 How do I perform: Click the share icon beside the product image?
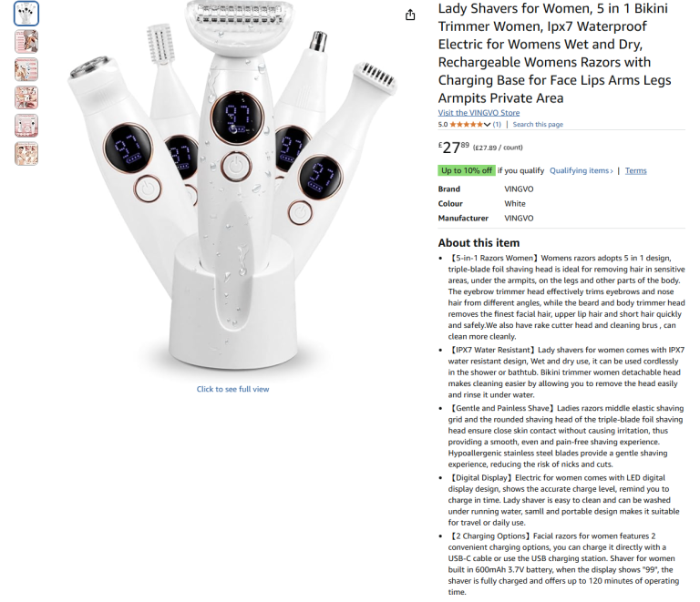pos(410,15)
